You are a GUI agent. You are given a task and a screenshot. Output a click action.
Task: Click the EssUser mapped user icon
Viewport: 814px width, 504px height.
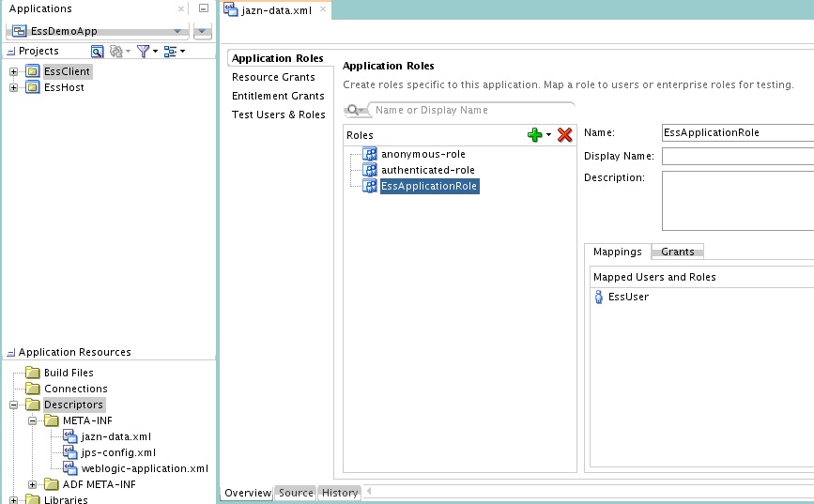(x=599, y=297)
